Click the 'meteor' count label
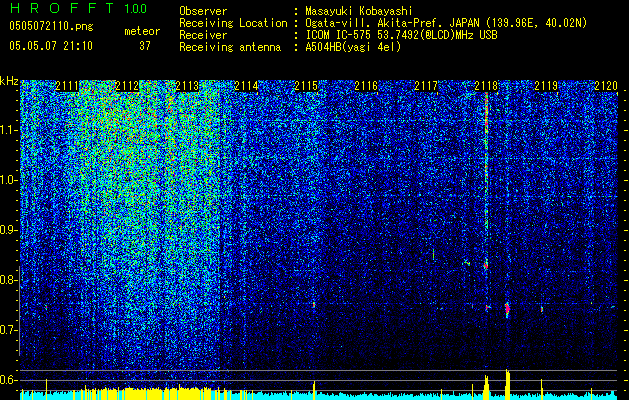 pyautogui.click(x=142, y=31)
